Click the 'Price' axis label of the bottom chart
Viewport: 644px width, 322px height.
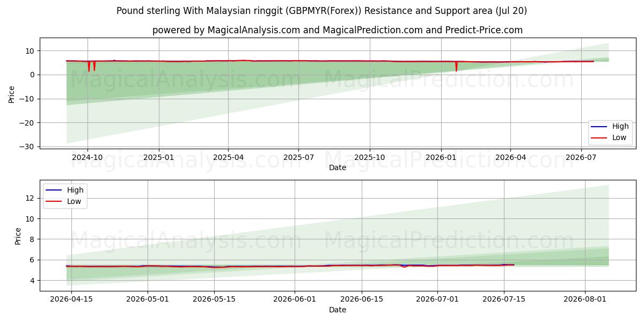point(18,236)
